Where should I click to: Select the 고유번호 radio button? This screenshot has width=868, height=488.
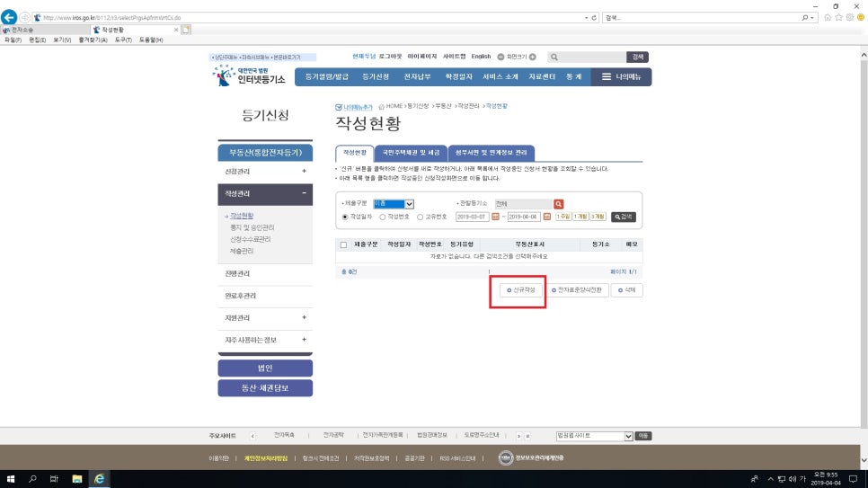point(421,217)
